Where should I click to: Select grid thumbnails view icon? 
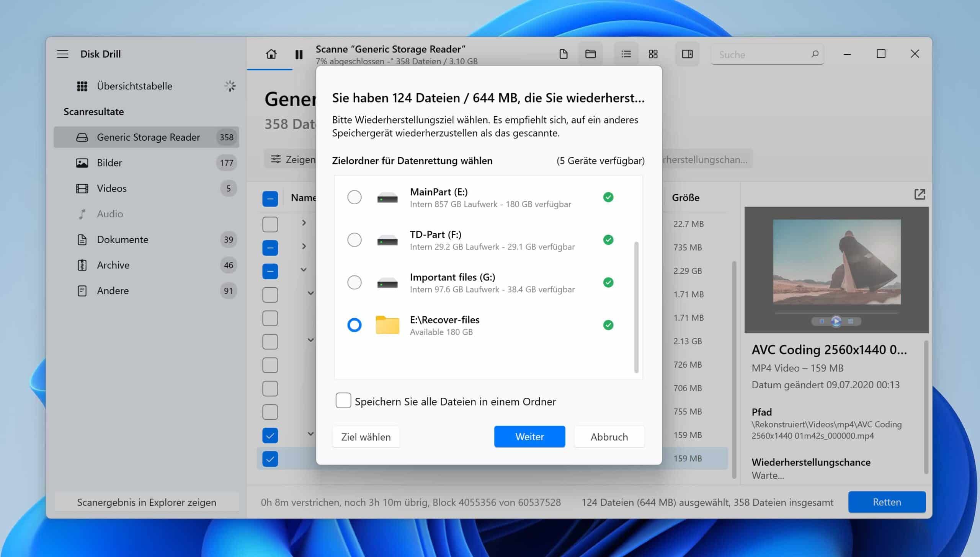[653, 54]
